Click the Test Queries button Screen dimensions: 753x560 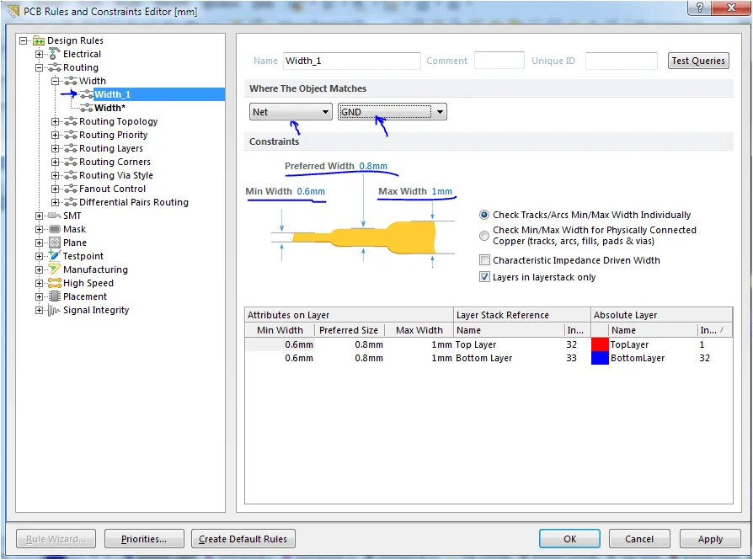698,61
